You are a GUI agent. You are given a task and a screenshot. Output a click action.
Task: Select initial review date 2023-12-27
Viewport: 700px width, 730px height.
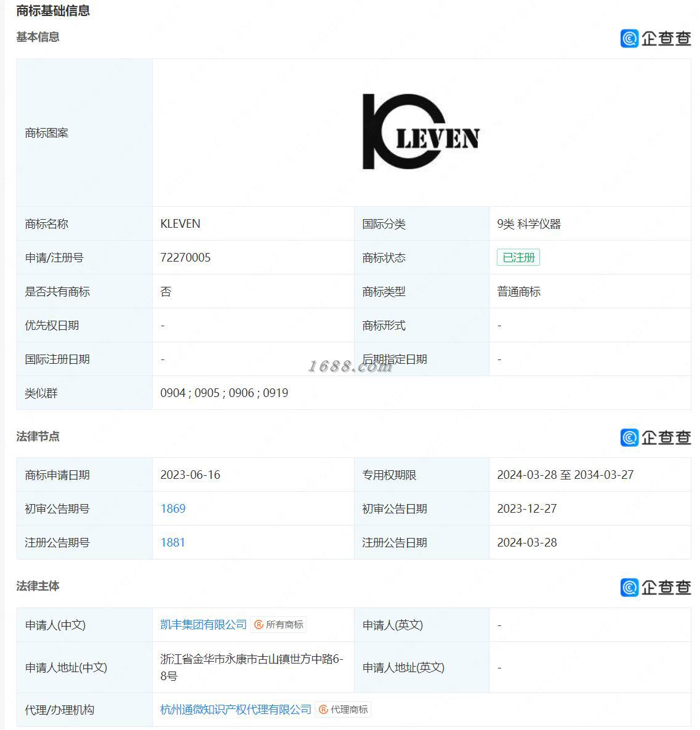click(x=527, y=508)
